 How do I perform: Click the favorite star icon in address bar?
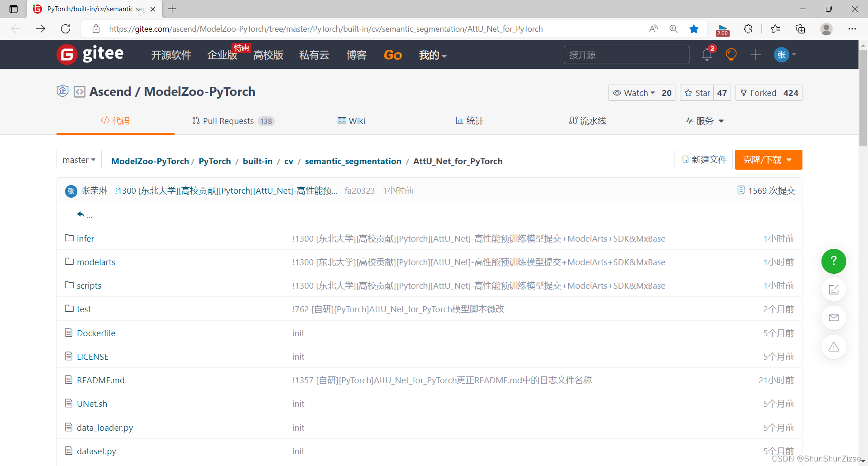pyautogui.click(x=694, y=29)
